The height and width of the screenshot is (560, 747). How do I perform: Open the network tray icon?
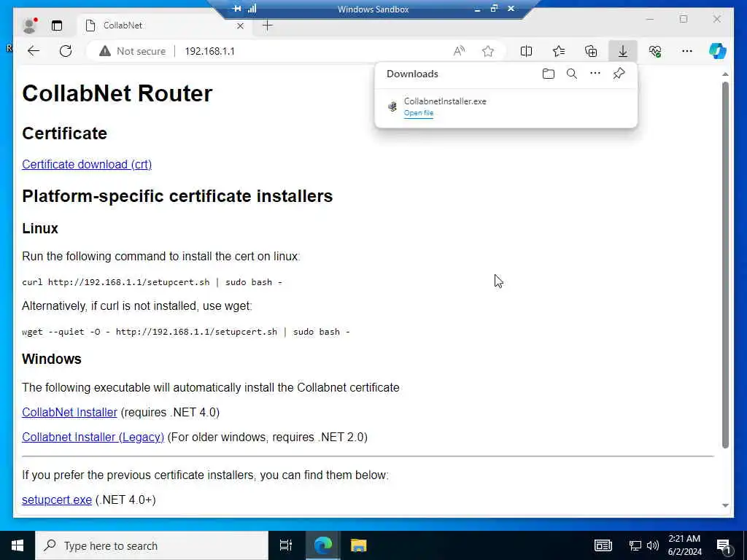pos(635,545)
